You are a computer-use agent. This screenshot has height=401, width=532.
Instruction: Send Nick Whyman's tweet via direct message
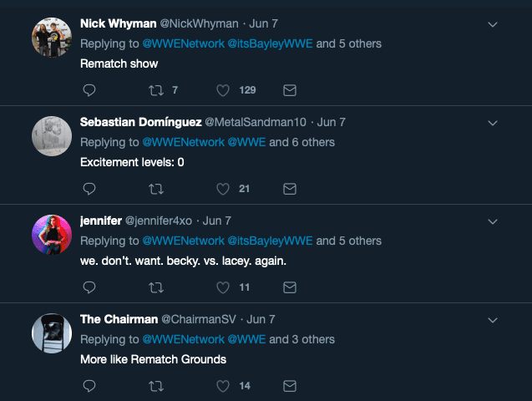click(x=290, y=90)
